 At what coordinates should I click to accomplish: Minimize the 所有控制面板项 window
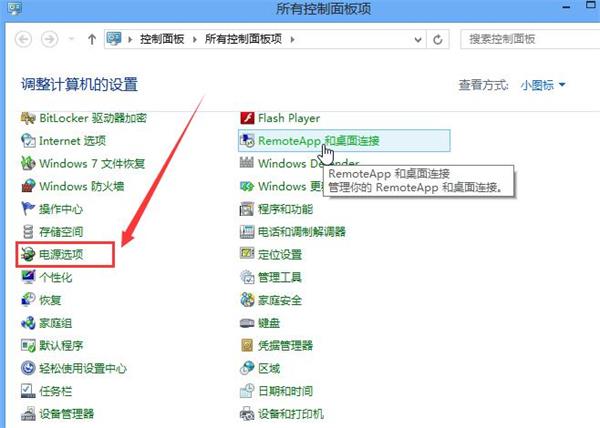click(x=566, y=7)
